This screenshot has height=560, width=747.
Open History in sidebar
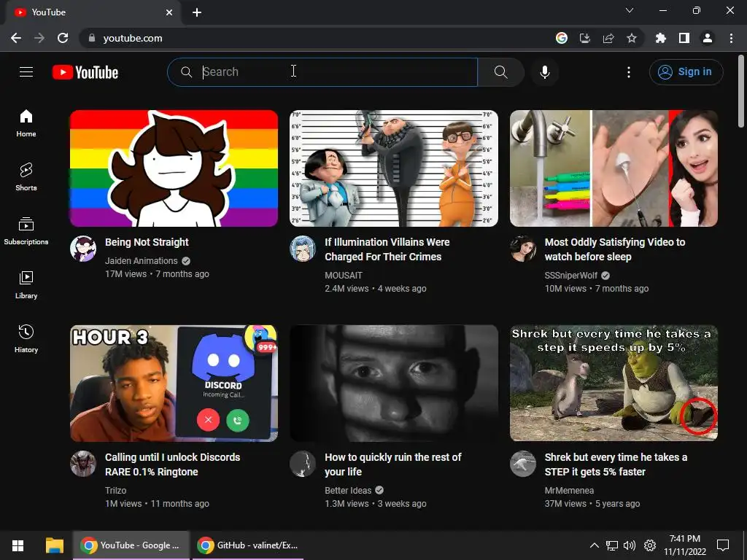coord(26,338)
